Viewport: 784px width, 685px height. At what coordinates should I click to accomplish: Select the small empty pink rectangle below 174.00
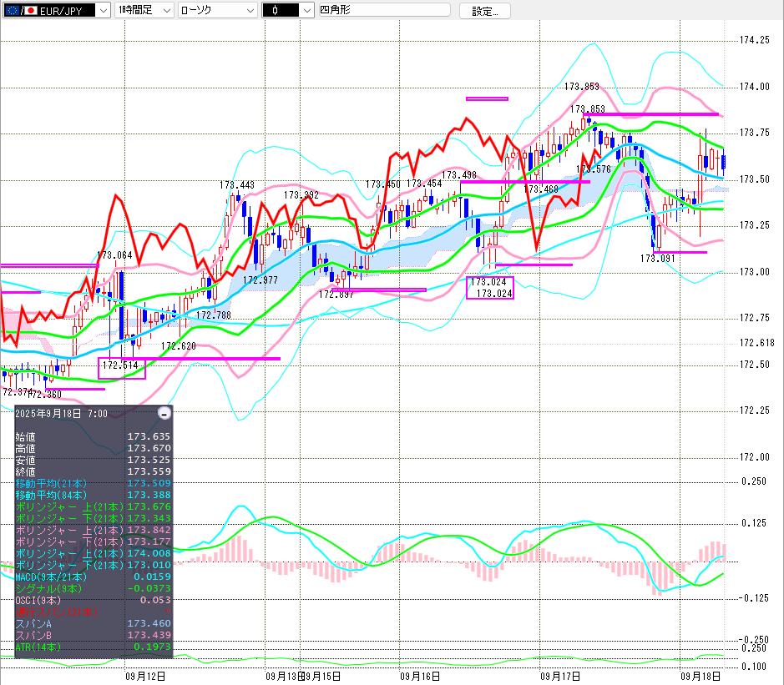click(x=487, y=98)
